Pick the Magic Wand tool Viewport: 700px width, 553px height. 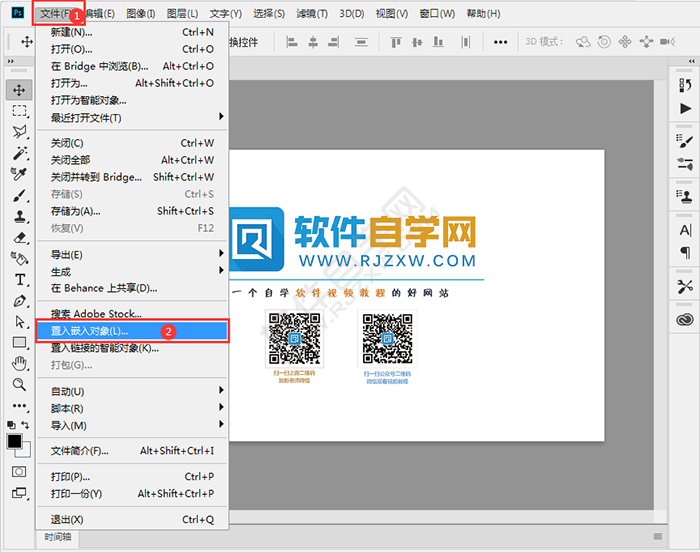[x=19, y=153]
